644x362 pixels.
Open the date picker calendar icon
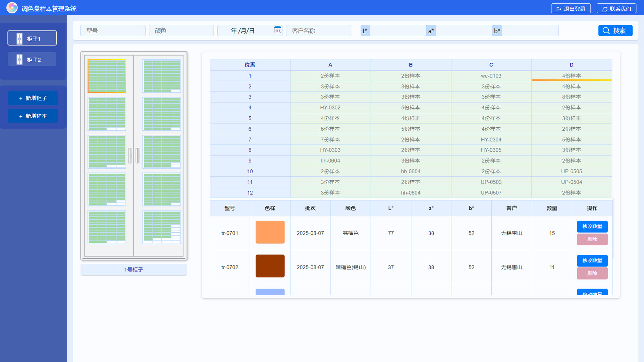[277, 30]
